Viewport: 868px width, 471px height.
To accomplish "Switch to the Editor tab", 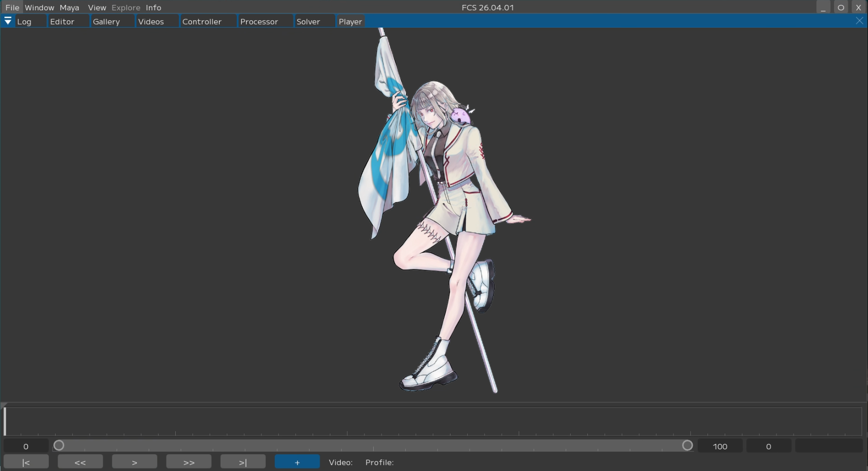I will click(x=62, y=22).
